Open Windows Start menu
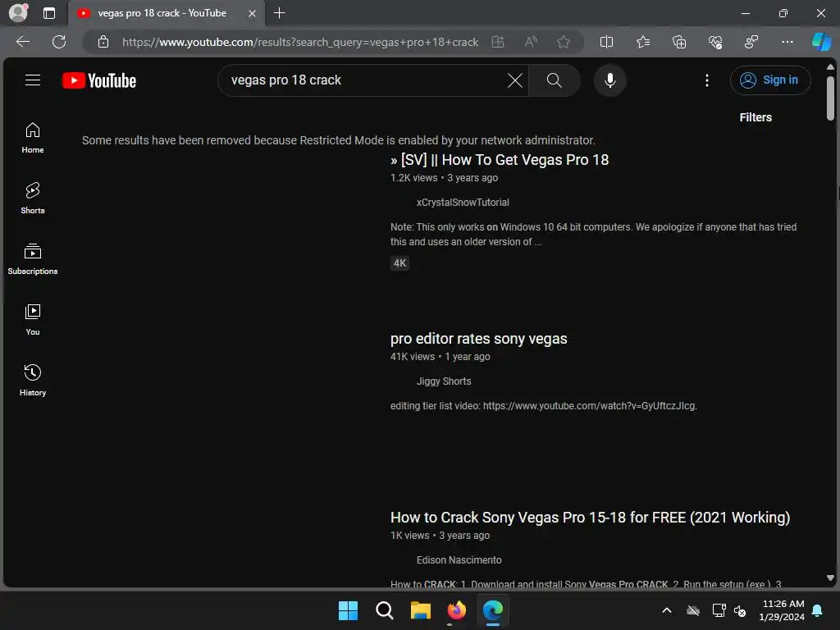Image resolution: width=840 pixels, height=630 pixels. click(x=348, y=610)
